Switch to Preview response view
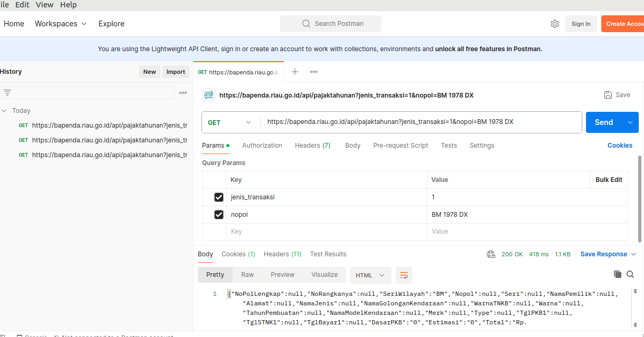 click(x=283, y=275)
